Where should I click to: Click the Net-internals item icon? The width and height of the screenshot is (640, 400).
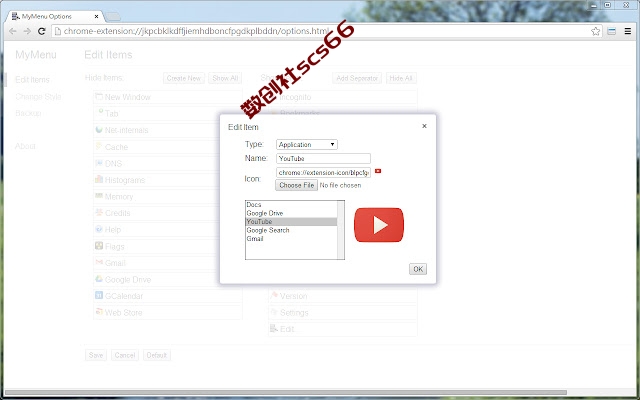click(99, 130)
